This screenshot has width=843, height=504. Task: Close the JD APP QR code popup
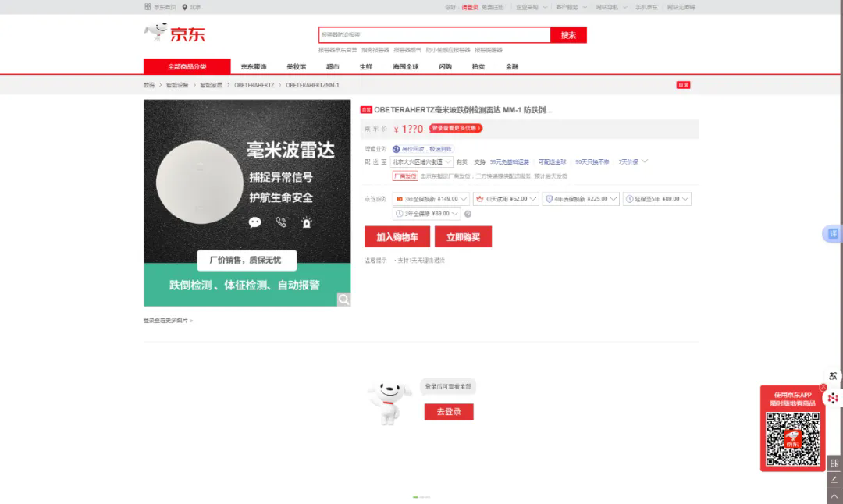point(823,388)
